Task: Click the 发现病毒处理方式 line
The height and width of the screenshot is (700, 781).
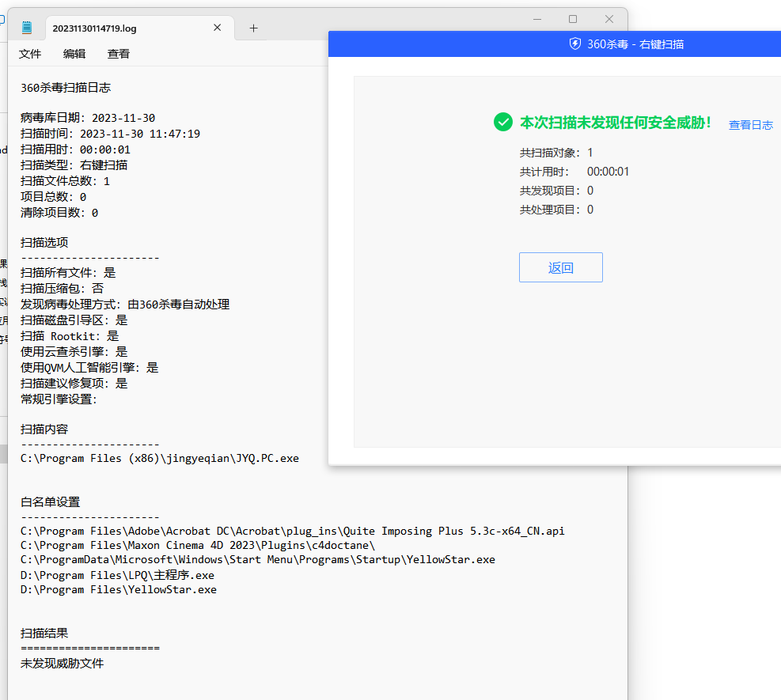Action: point(125,305)
